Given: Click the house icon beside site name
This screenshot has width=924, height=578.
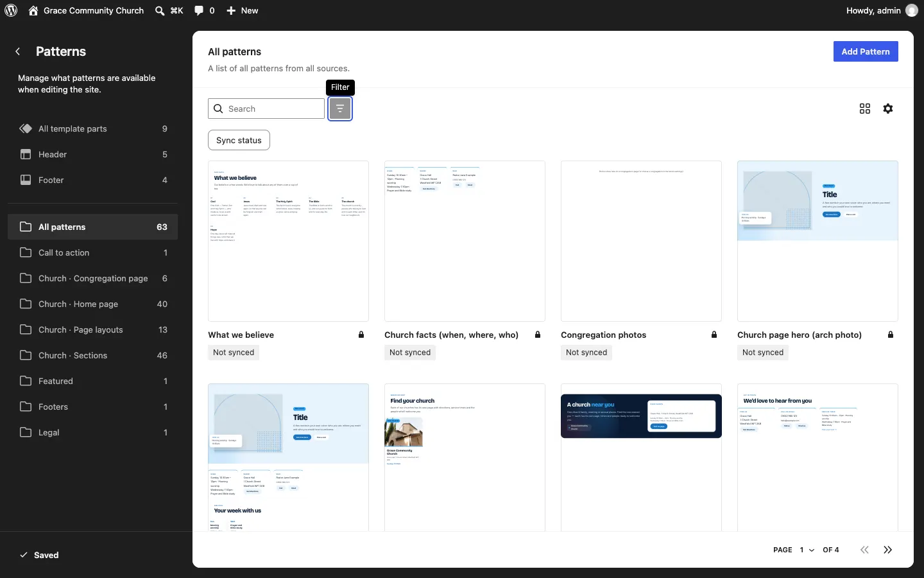Looking at the screenshot, I should point(33,10).
